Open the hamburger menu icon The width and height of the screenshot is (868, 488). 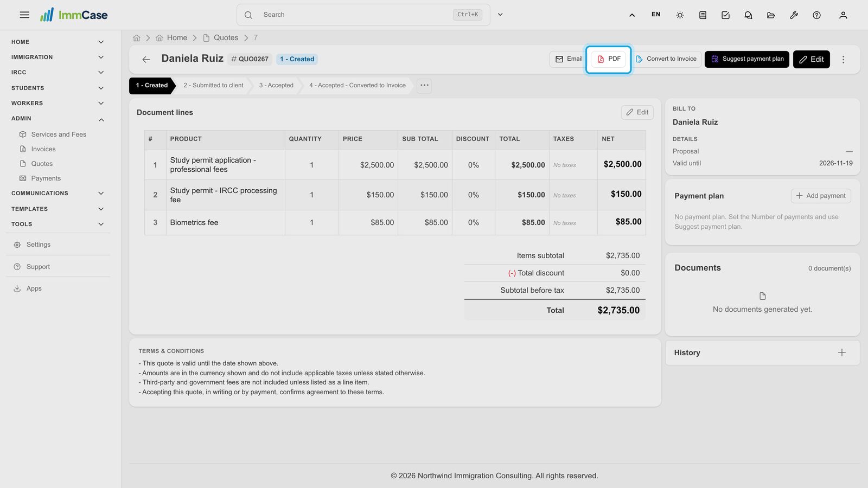[x=24, y=15]
